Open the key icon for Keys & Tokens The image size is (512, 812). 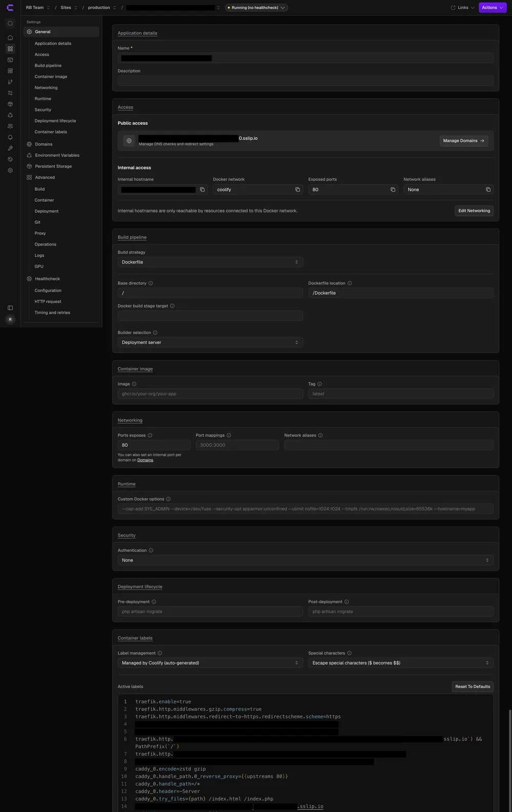pos(10,148)
